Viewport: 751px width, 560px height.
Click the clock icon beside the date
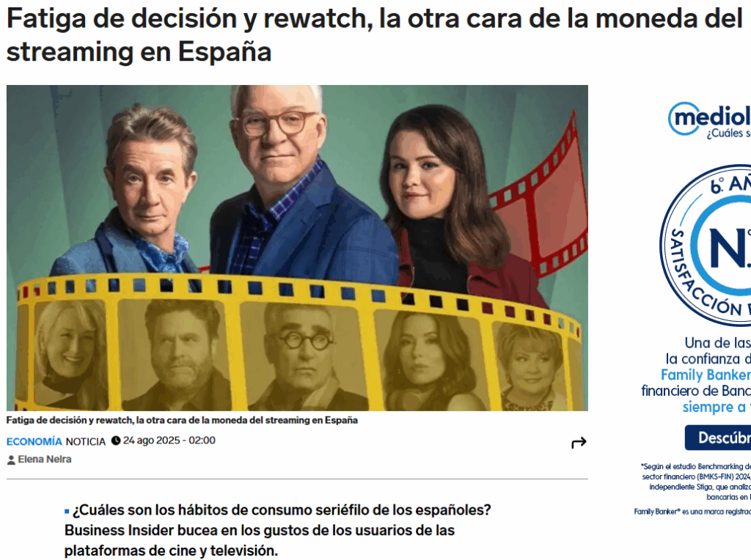115,441
